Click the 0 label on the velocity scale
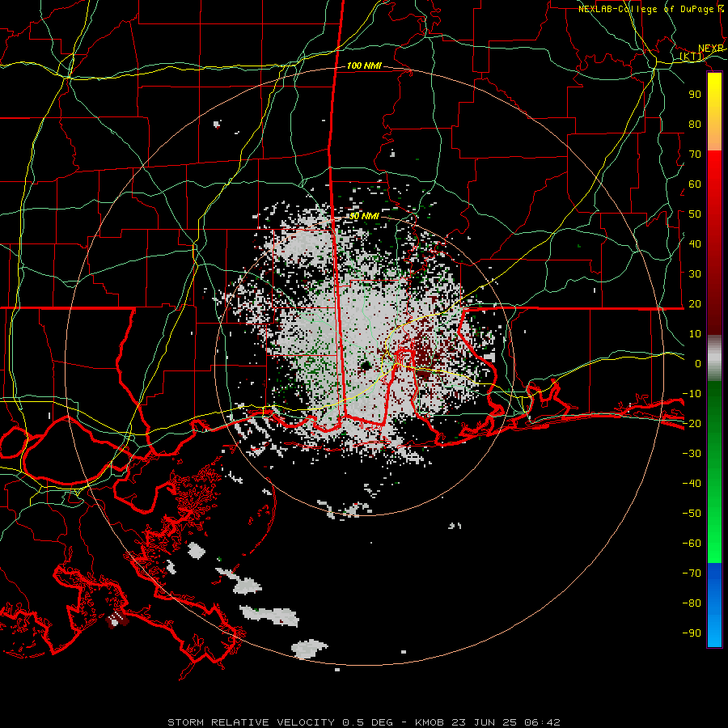 (x=698, y=364)
